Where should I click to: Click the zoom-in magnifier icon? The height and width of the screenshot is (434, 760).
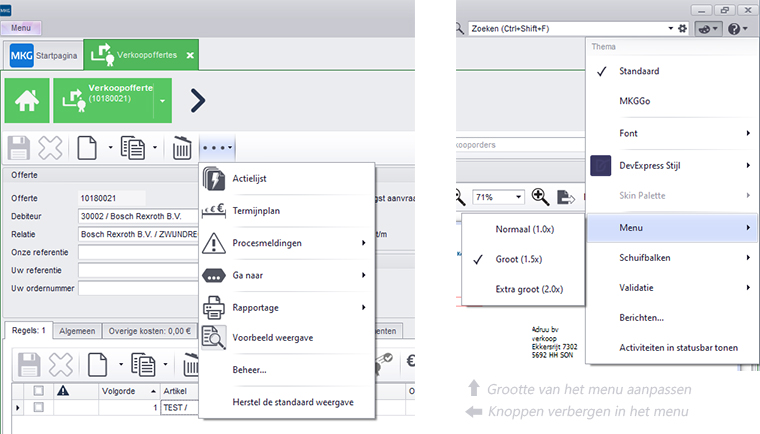[x=540, y=197]
